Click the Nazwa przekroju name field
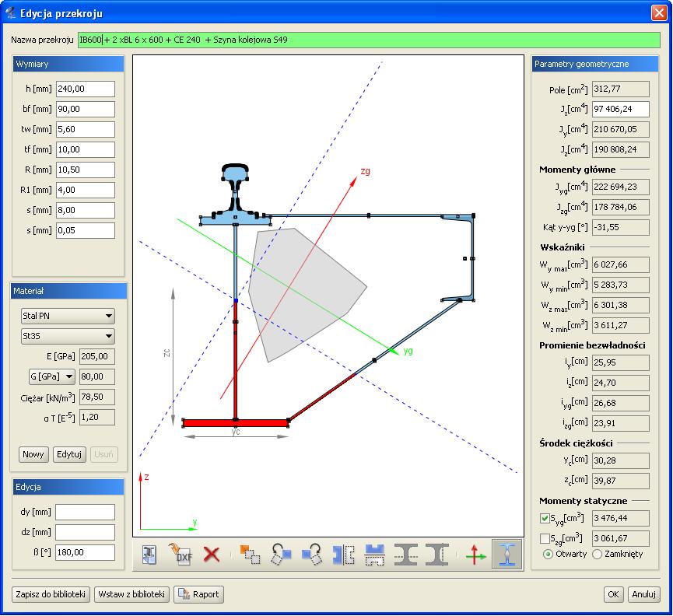The width and height of the screenshot is (673, 616). coord(369,40)
